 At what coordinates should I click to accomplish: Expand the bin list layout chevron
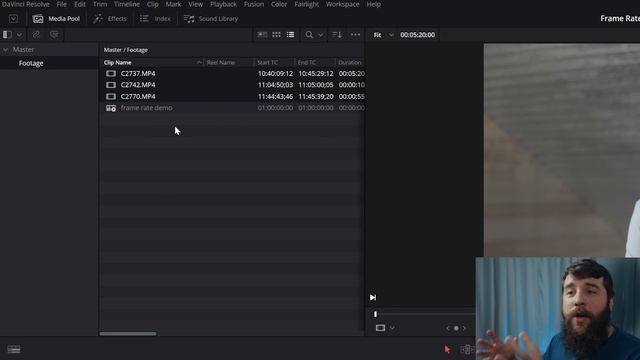19,35
